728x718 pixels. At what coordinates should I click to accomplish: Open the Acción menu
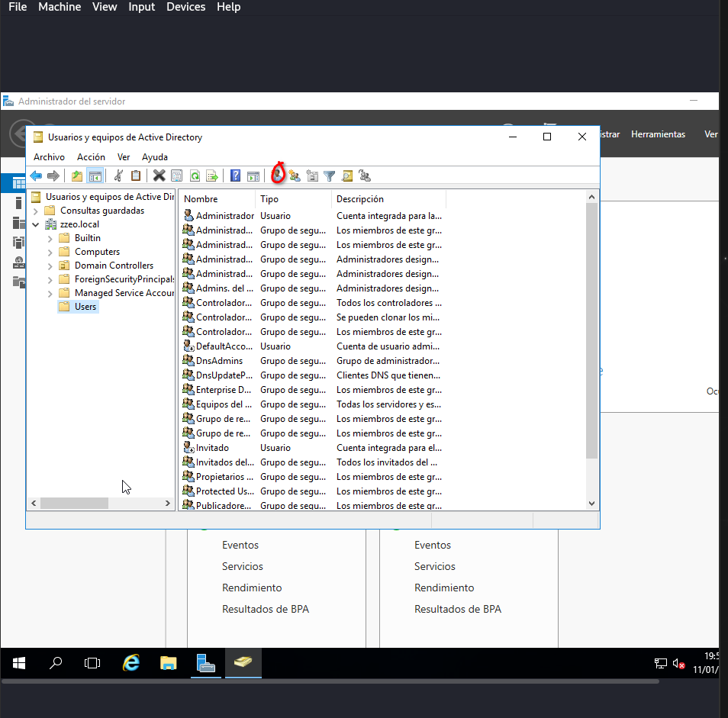click(x=91, y=157)
